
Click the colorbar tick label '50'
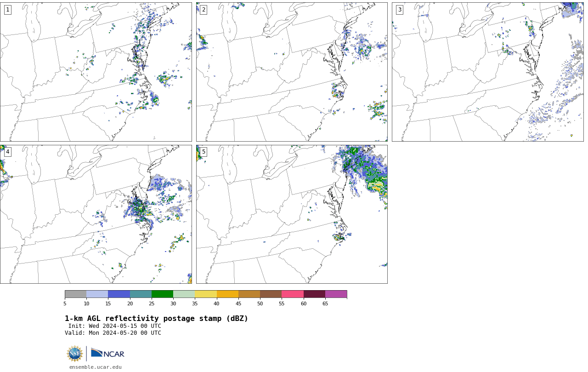260,303
